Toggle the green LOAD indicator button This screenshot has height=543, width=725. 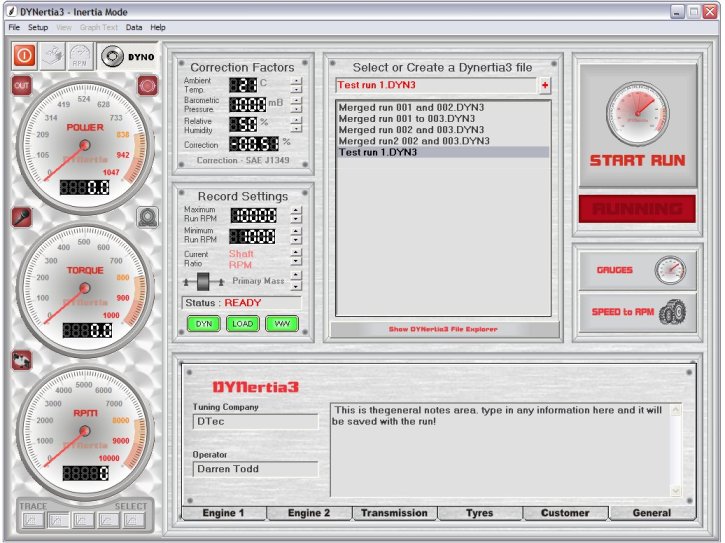click(x=242, y=324)
